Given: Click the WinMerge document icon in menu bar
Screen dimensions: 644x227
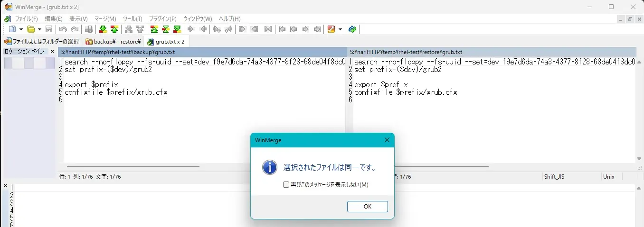Looking at the screenshot, I should [7, 19].
